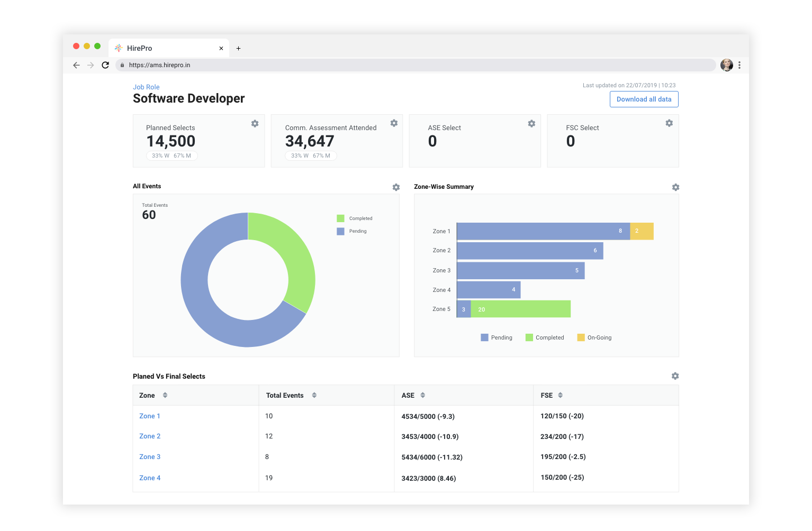
Task: Open the Planed Vs Final Selects gear
Action: pos(675,376)
